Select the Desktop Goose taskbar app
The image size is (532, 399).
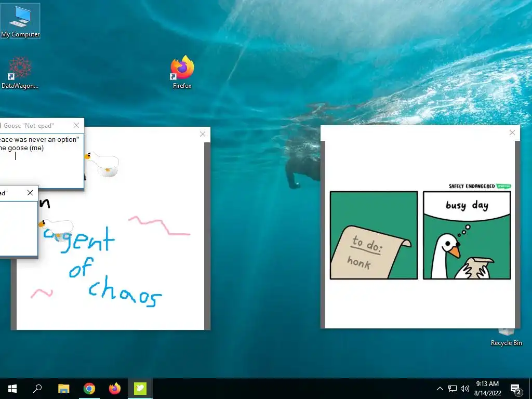[140, 389]
